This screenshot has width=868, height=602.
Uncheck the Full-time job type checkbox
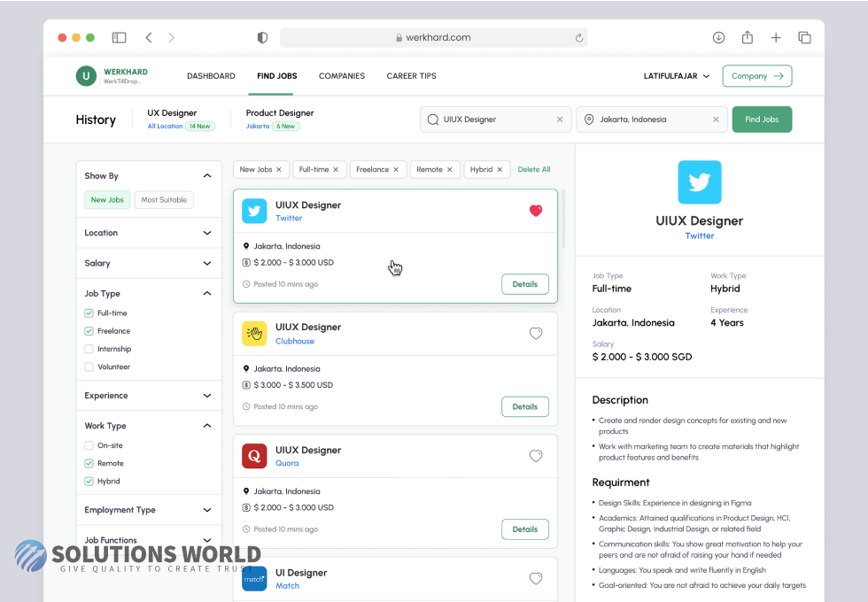(89, 313)
